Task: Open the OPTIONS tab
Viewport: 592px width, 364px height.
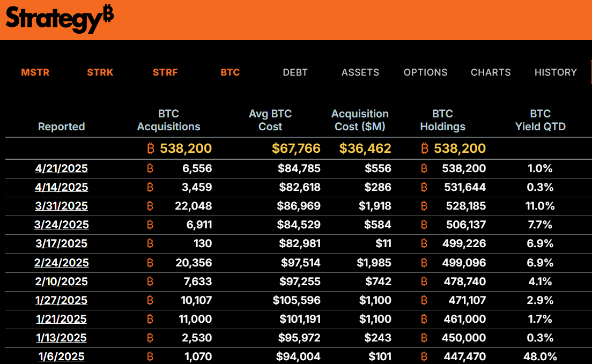Action: [x=426, y=72]
